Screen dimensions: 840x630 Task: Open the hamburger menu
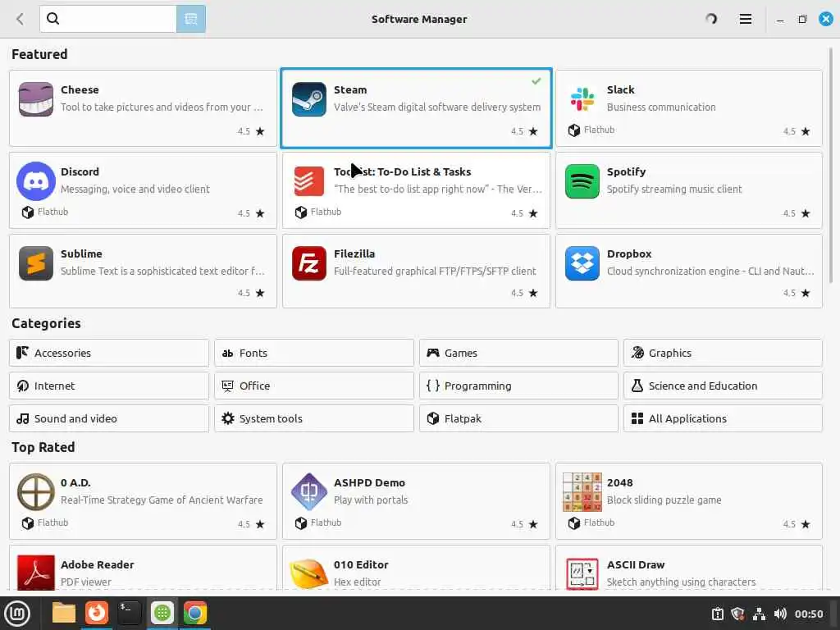pyautogui.click(x=745, y=20)
